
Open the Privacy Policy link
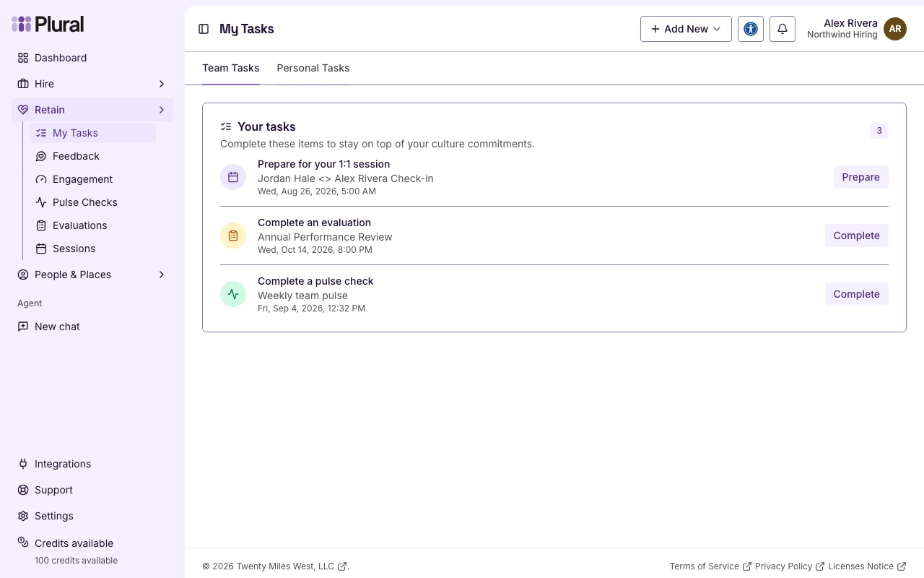pos(790,566)
